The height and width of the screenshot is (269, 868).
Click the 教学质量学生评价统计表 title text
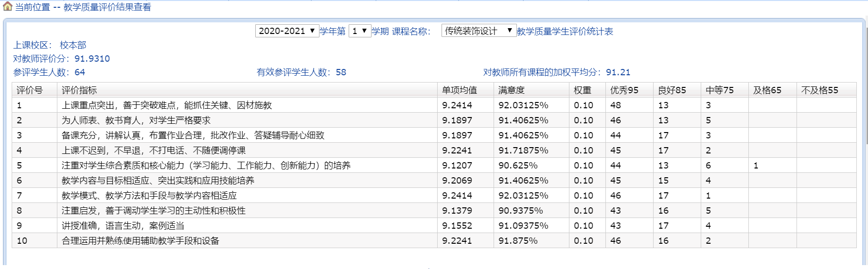tap(565, 32)
